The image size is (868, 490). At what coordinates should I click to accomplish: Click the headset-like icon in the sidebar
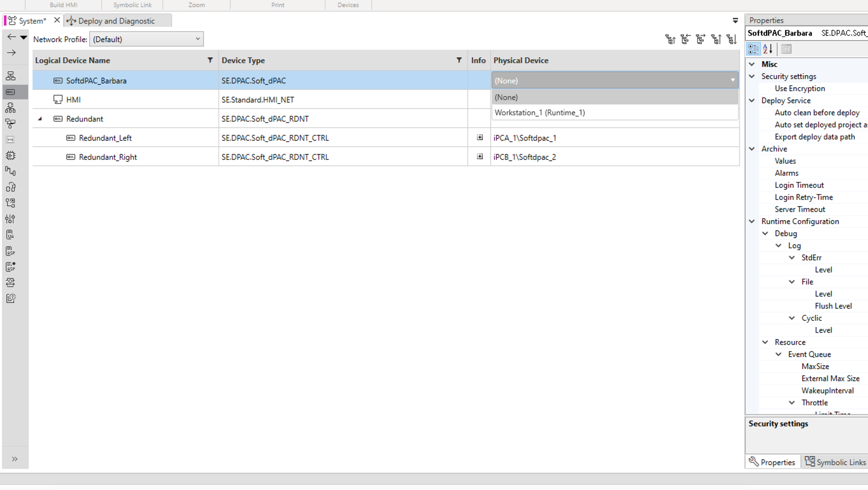pyautogui.click(x=11, y=283)
